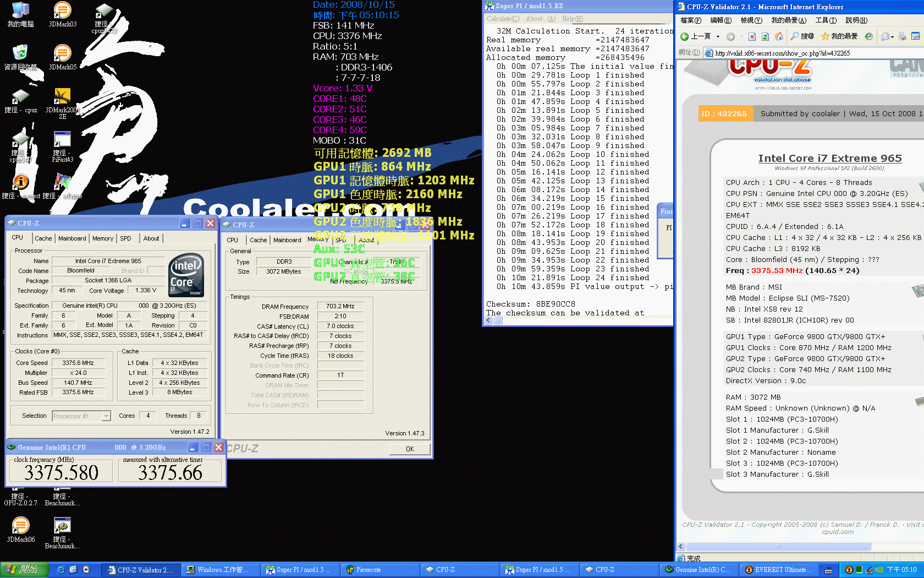This screenshot has width=924, height=578.
Task: Click the Stop icon in Internet Explorer toolbar
Action: tap(752, 36)
